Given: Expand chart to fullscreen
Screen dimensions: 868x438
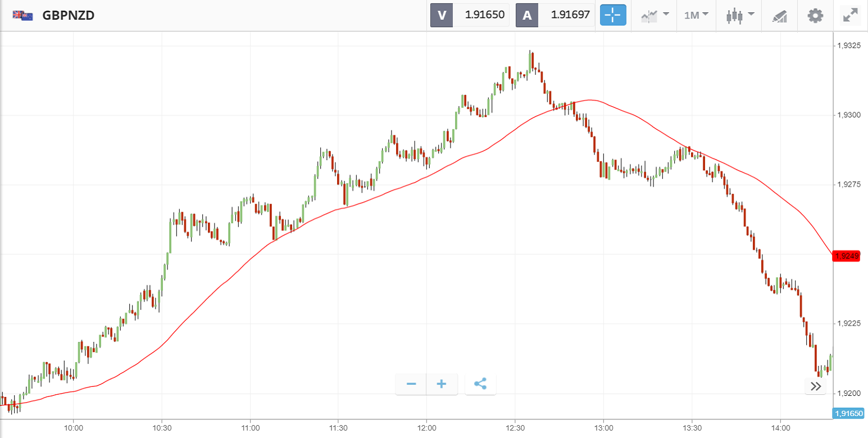Looking at the screenshot, I should (x=851, y=15).
